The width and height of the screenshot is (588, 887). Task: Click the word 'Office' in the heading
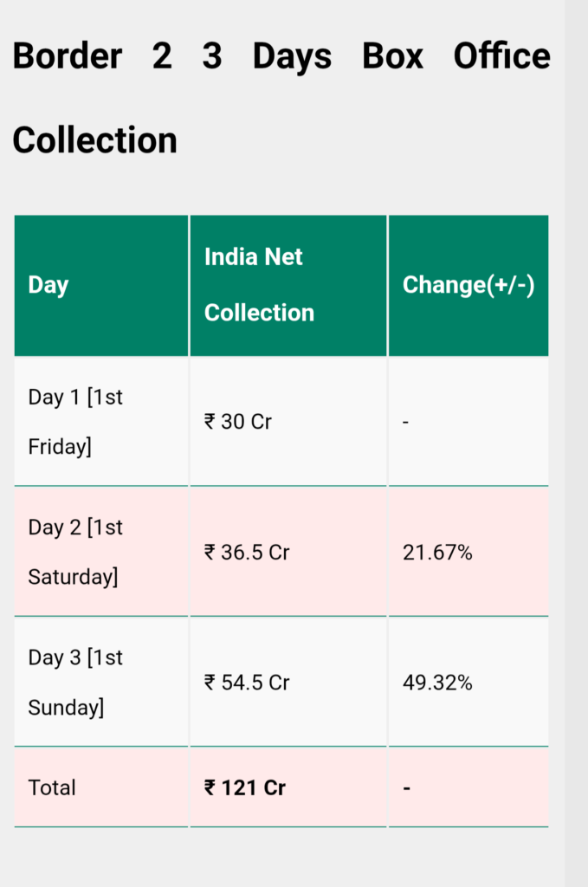pyautogui.click(x=501, y=57)
